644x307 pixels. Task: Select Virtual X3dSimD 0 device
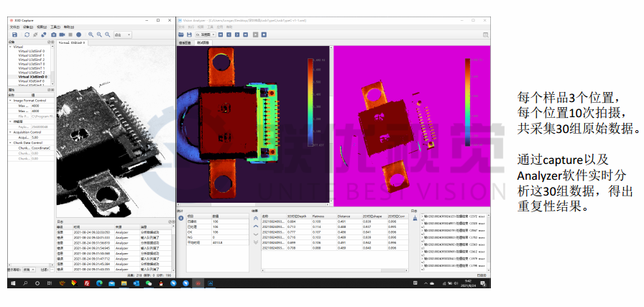pos(33,77)
